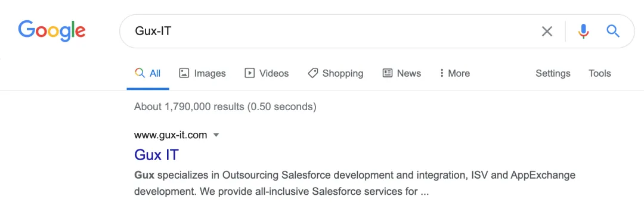644x215 pixels.
Task: Open the Settings menu
Action: pos(553,73)
